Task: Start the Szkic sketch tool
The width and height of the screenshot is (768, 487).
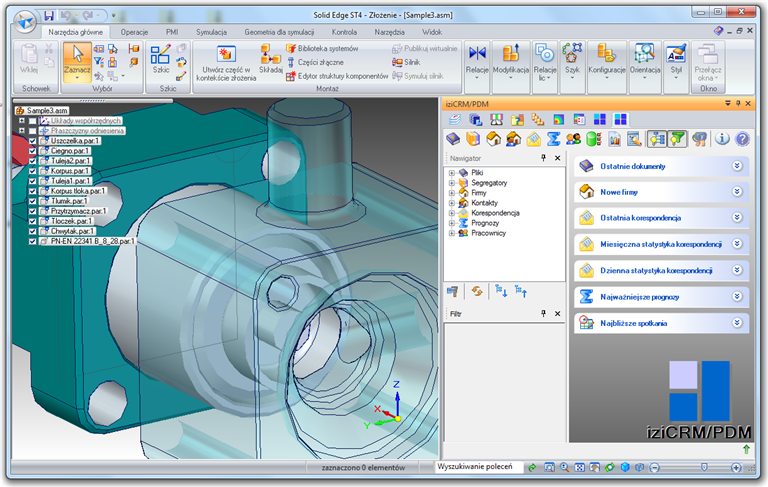Action: 161,60
